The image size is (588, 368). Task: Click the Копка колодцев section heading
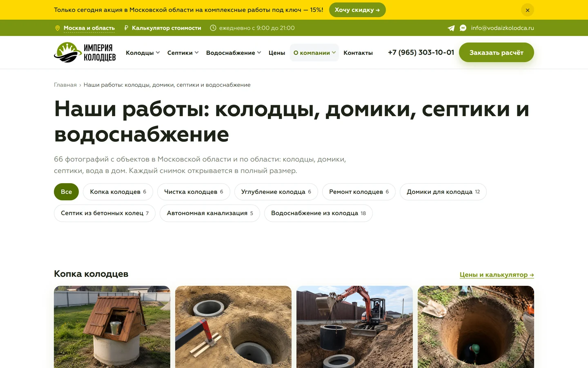[91, 274]
